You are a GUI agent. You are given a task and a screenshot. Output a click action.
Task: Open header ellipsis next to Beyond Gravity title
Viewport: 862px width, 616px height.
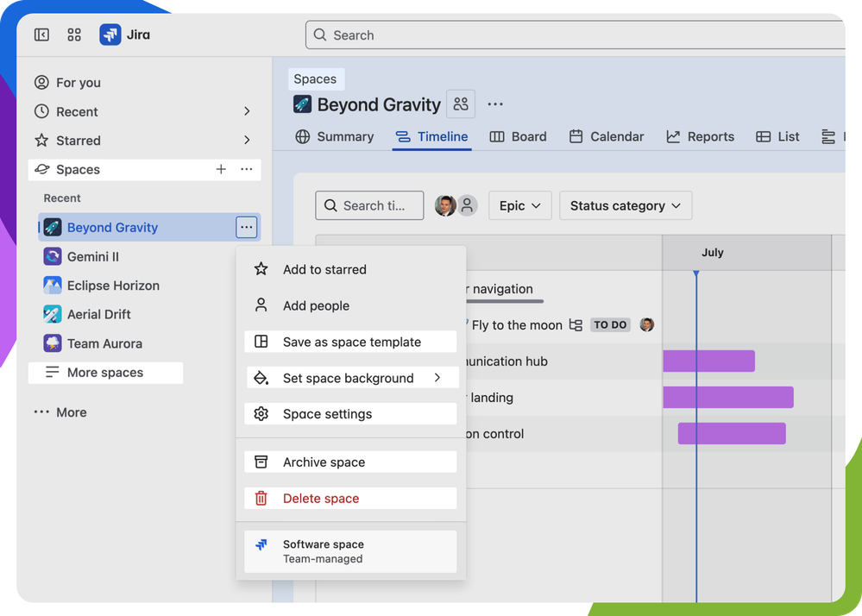[x=494, y=104]
